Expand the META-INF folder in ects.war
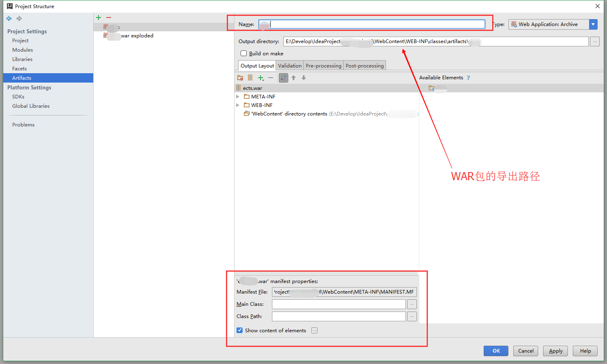 point(238,96)
